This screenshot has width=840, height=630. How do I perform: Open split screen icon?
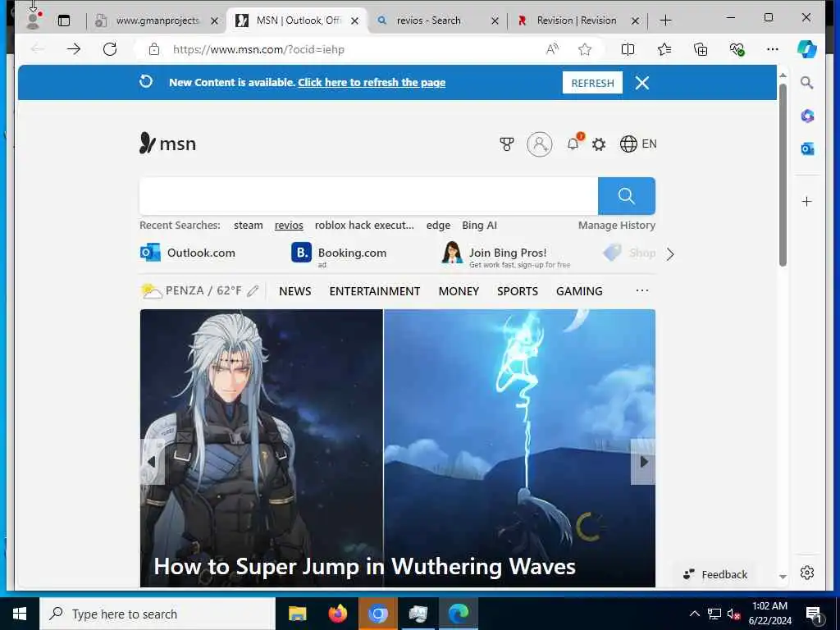[628, 49]
